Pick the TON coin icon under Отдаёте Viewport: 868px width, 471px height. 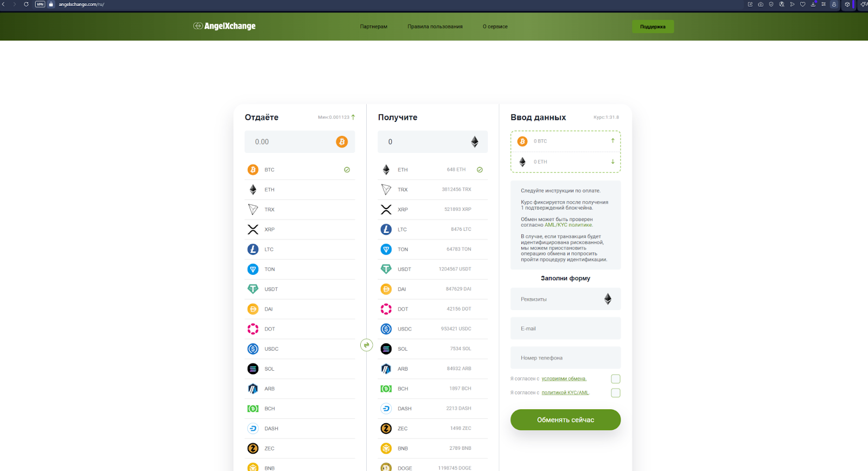[x=253, y=269]
